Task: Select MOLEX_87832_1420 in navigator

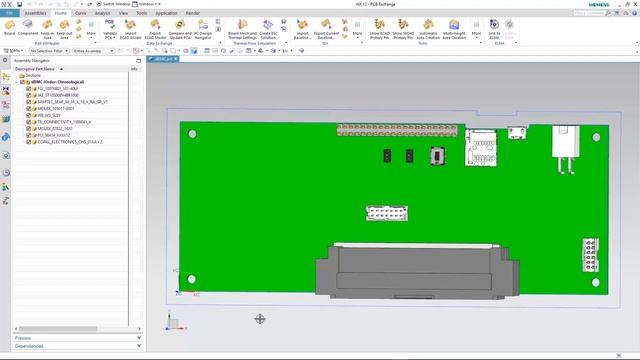Action: click(55, 129)
